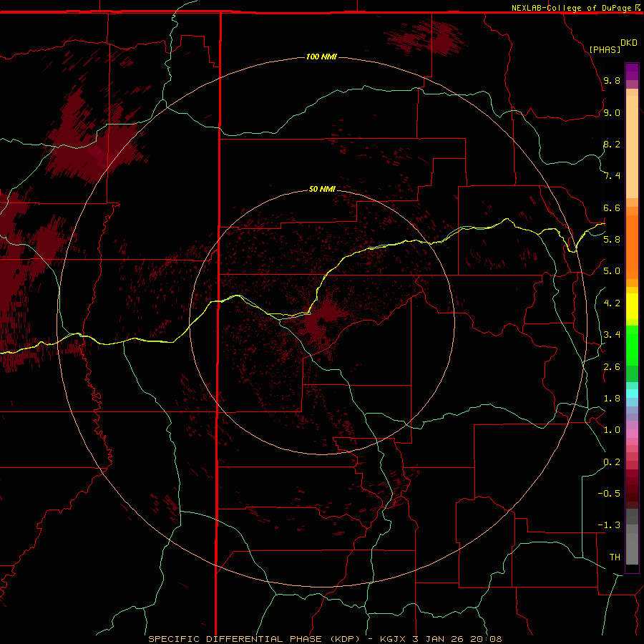Click the 2.6 value on the color scale
Image resolution: width=644 pixels, height=644 pixels.
coord(612,366)
